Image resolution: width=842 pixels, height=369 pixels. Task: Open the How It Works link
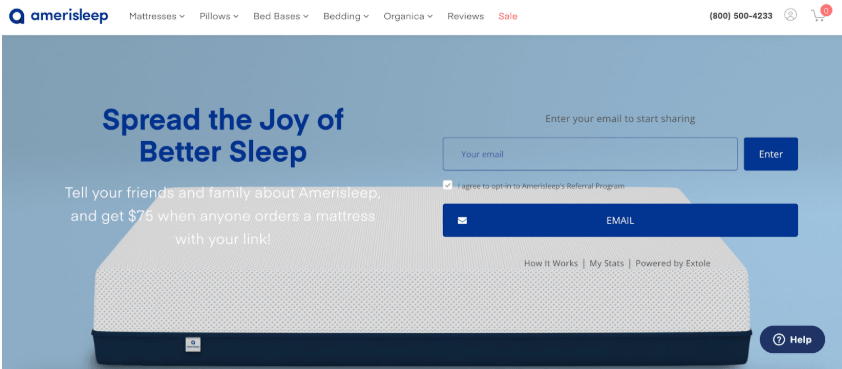click(x=550, y=263)
